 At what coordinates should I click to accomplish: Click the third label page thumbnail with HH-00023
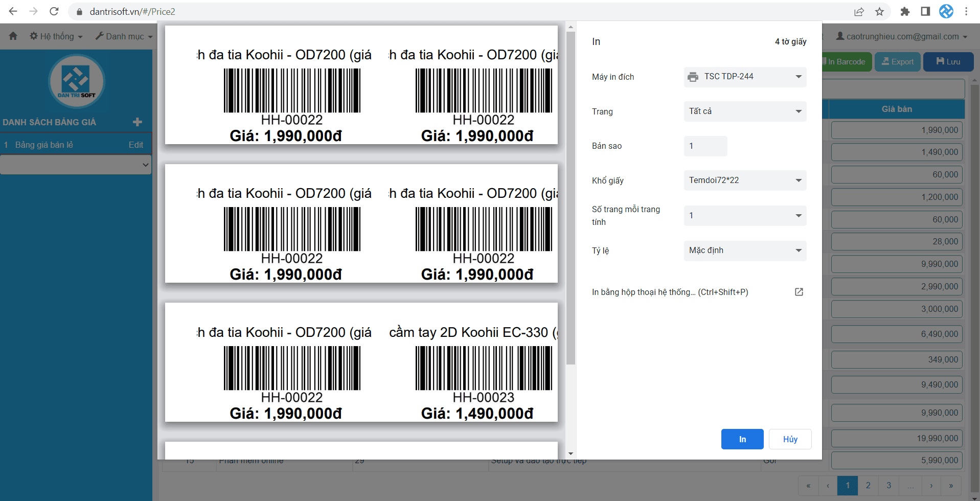pyautogui.click(x=361, y=362)
